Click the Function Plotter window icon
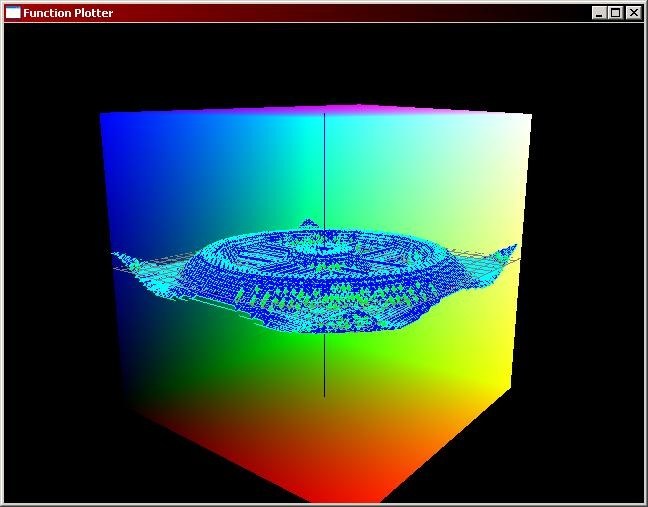The image size is (648, 507). coord(13,13)
